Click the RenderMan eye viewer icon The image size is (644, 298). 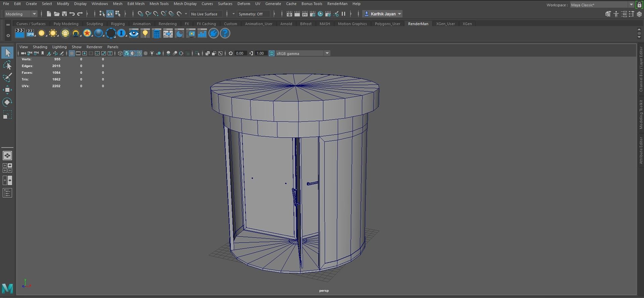tap(134, 33)
